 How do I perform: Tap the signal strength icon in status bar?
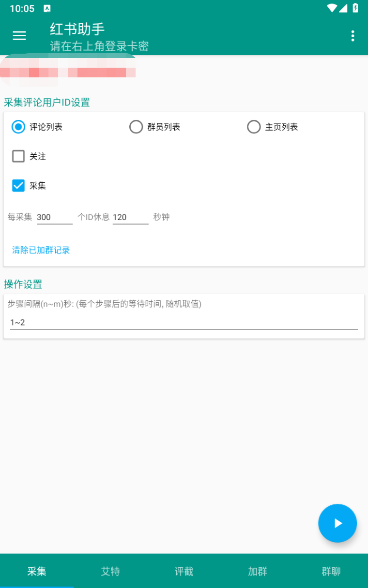coord(345,8)
